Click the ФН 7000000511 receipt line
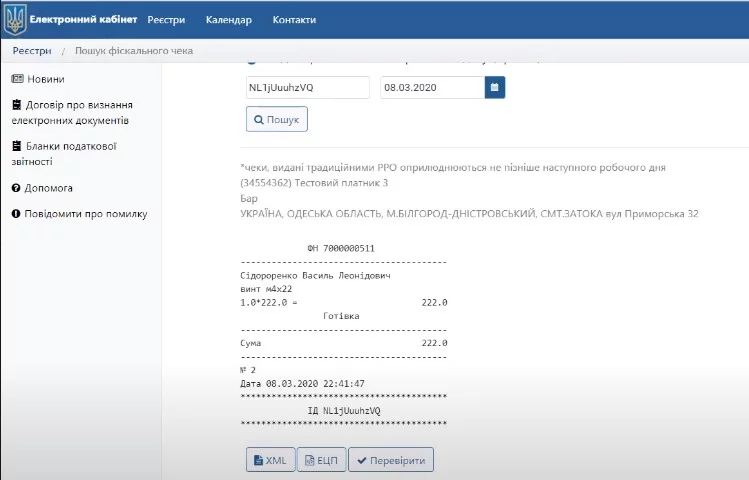 (341, 248)
